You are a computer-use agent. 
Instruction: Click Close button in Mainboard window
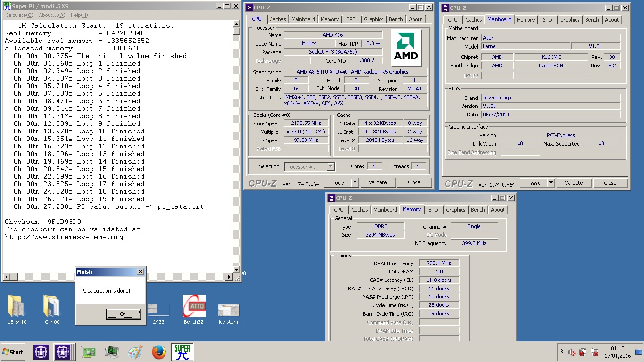pyautogui.click(x=611, y=183)
